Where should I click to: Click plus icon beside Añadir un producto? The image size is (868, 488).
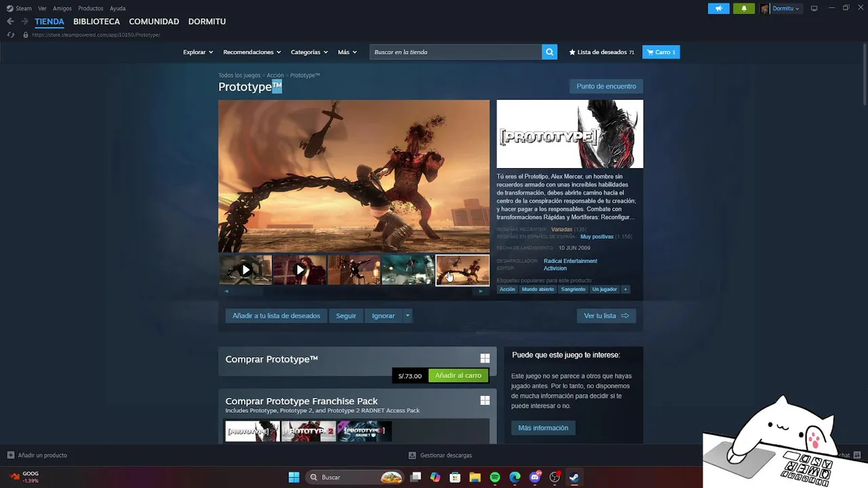click(x=10, y=455)
